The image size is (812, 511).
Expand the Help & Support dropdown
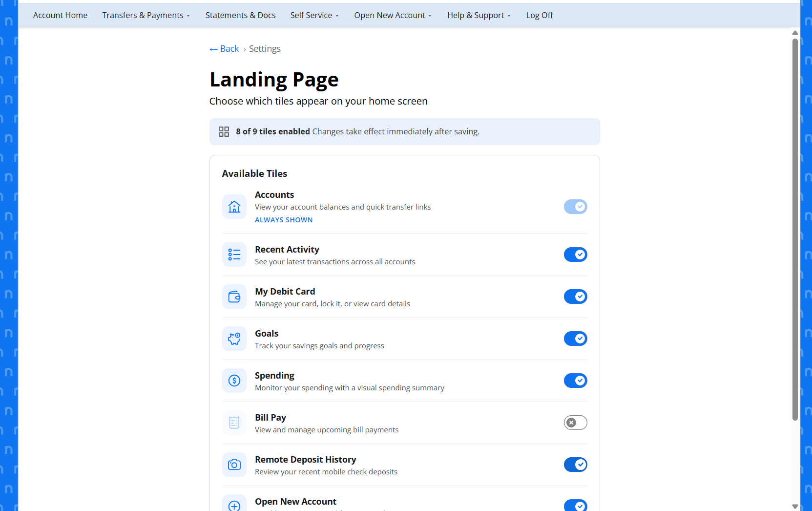(x=479, y=15)
